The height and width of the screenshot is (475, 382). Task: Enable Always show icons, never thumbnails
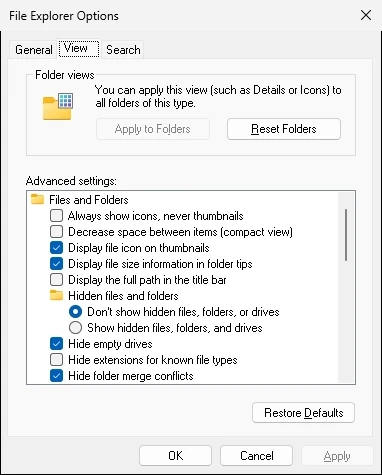pos(56,216)
